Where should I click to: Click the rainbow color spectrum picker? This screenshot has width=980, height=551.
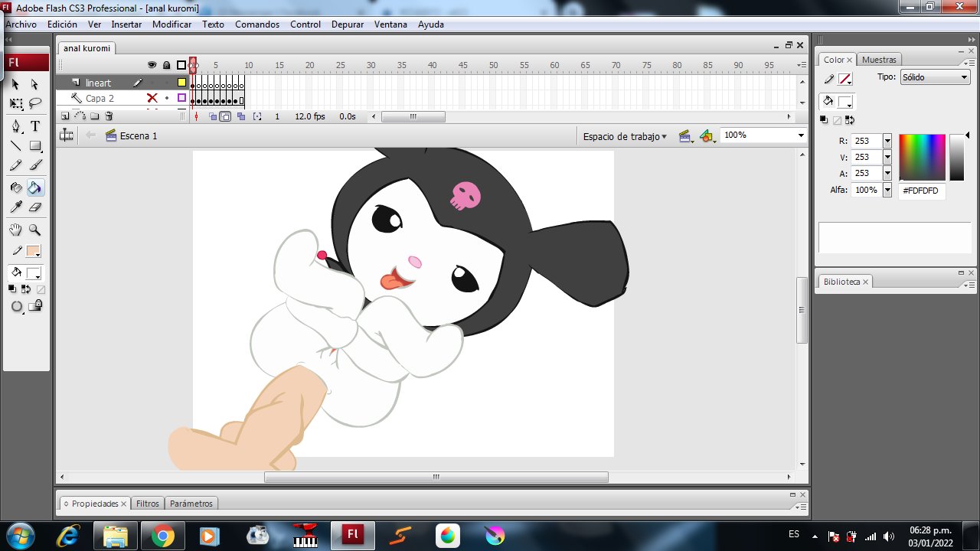pyautogui.click(x=922, y=158)
